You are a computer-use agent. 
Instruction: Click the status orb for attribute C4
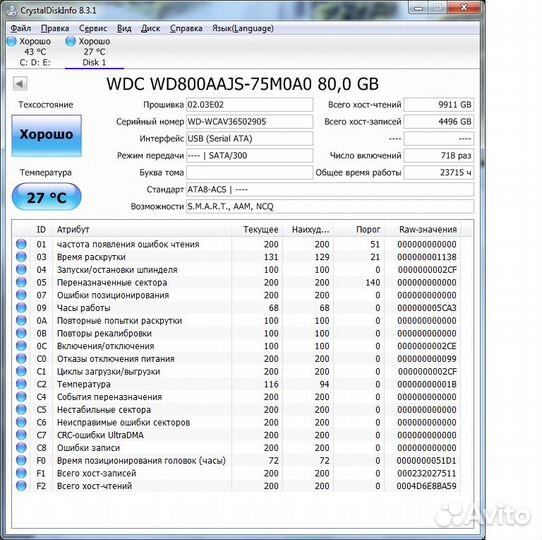(21, 397)
